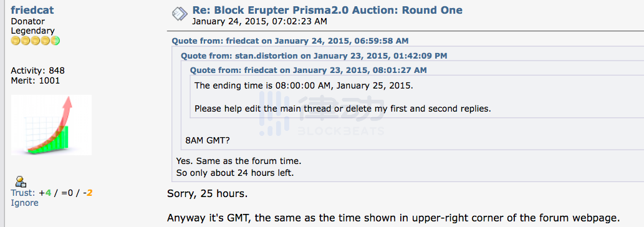The image size is (644, 227).
Task: Click the green-tinted last rank coin
Action: [x=55, y=41]
